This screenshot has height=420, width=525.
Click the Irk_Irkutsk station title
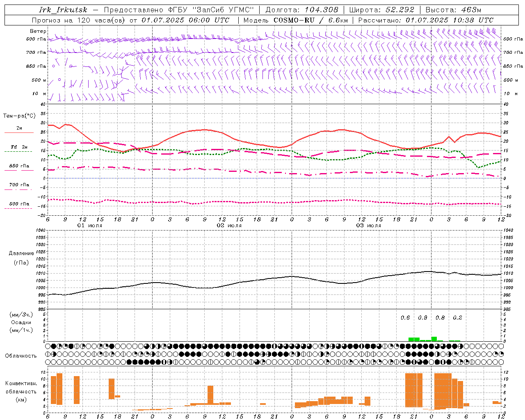tap(63, 10)
